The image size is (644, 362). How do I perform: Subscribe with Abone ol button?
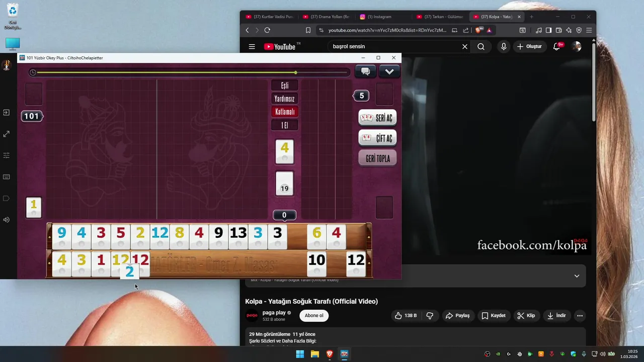point(314,316)
